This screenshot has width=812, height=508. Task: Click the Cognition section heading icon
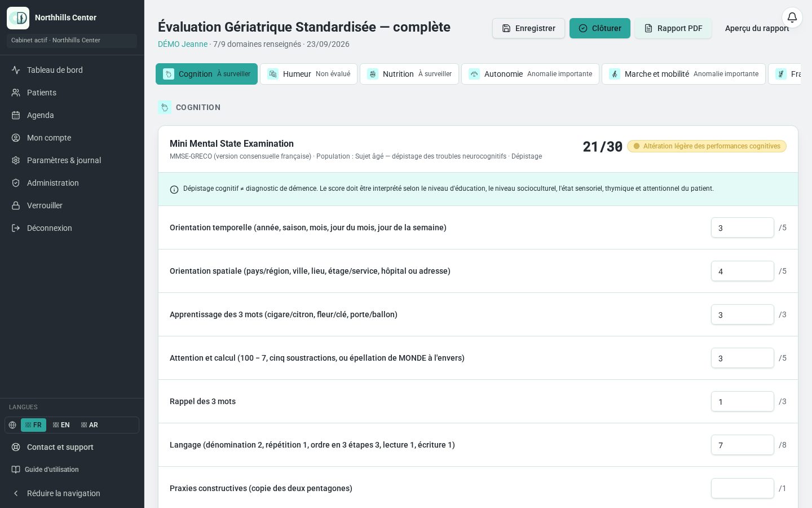pos(165,107)
